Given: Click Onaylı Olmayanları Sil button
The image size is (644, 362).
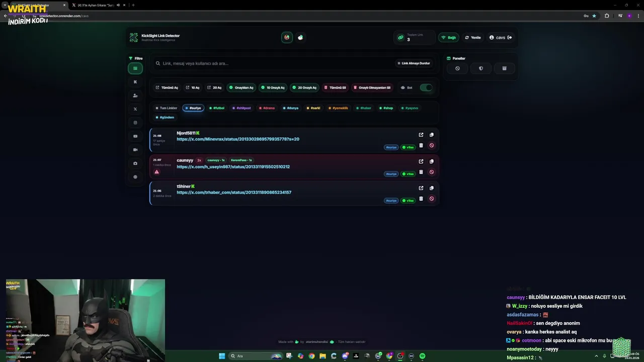Looking at the screenshot, I should coord(372,87).
